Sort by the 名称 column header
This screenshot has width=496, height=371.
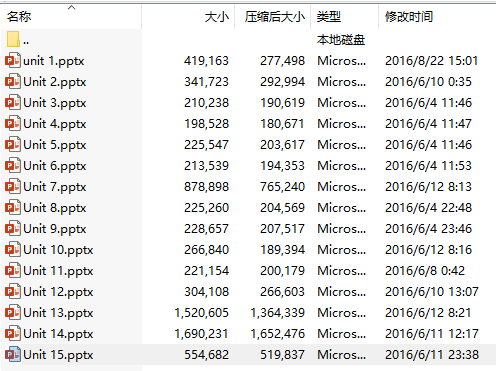tap(19, 16)
